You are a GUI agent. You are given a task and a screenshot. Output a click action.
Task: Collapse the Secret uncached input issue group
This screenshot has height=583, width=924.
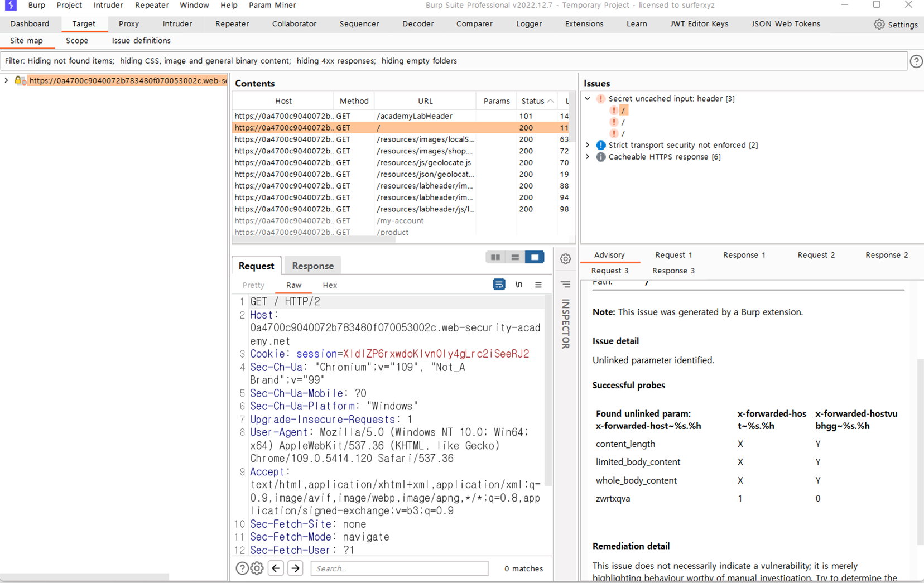pos(588,99)
